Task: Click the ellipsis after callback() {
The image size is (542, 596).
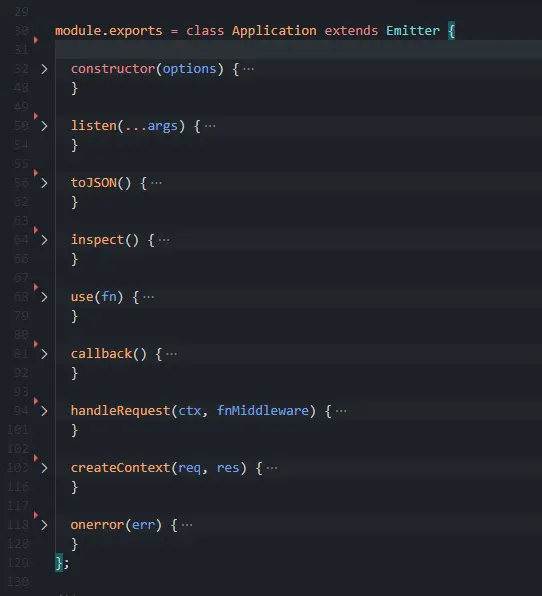Action: pyautogui.click(x=171, y=354)
